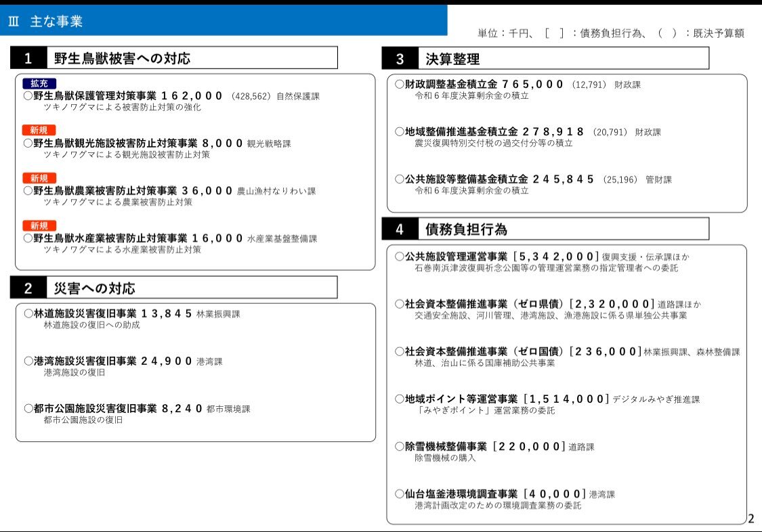Click the 債務負担行為 section heading
Image resolution: width=762 pixels, height=532 pixels.
click(466, 229)
